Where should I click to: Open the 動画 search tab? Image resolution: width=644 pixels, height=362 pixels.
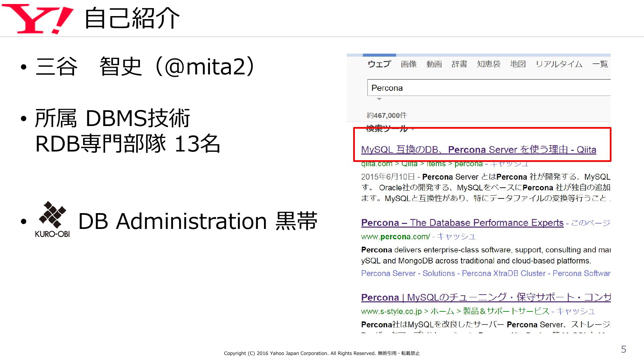click(434, 64)
